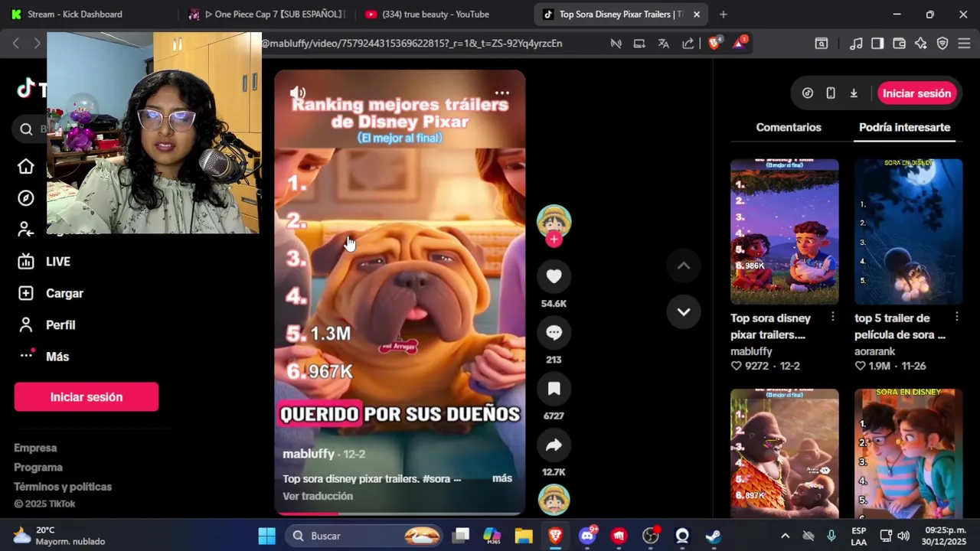Open the download desktop app icon
The width and height of the screenshot is (980, 551).
click(x=853, y=93)
